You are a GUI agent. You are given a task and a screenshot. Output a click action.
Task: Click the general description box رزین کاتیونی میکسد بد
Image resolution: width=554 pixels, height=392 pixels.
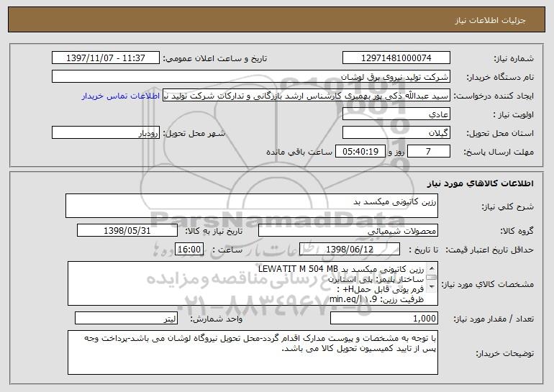coord(252,206)
